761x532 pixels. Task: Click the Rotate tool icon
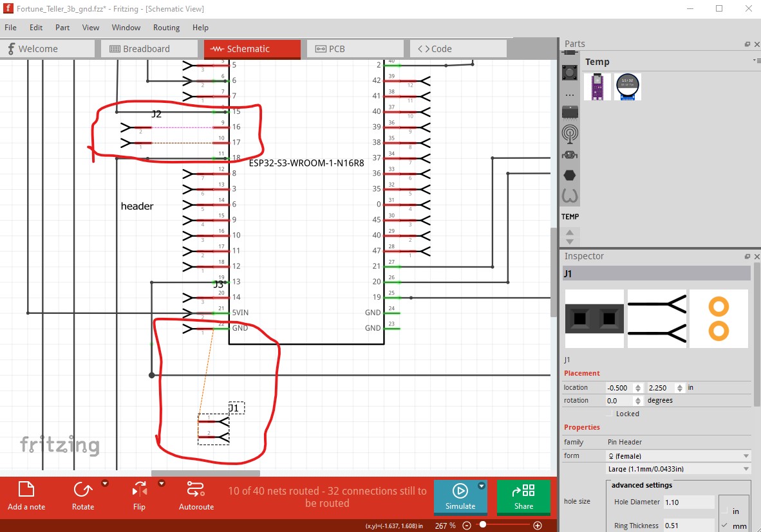(82, 490)
